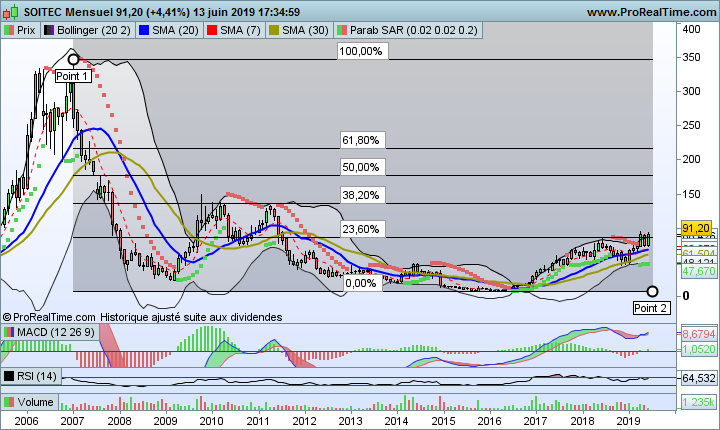
Task: Click the RSI panel color icon
Action: pos(9,376)
